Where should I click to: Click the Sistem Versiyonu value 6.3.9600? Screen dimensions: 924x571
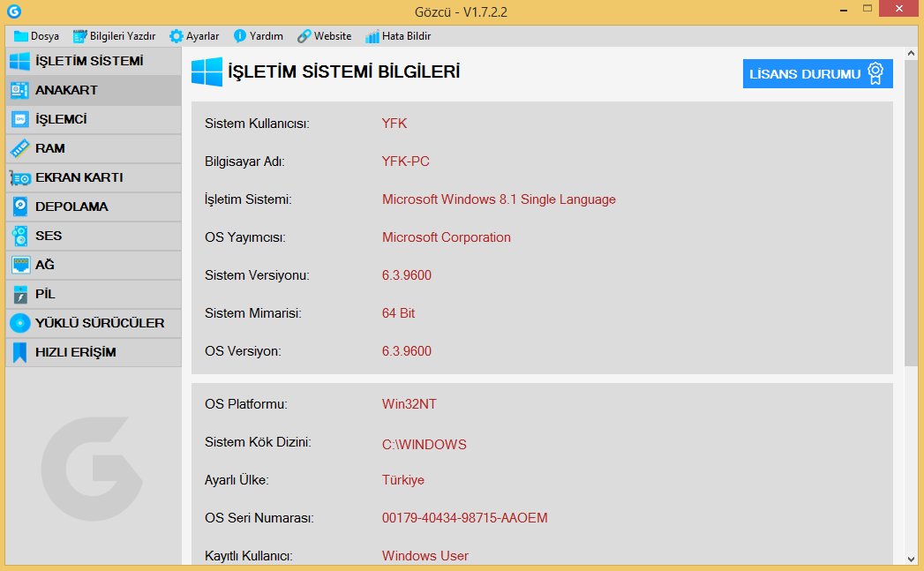tap(407, 275)
